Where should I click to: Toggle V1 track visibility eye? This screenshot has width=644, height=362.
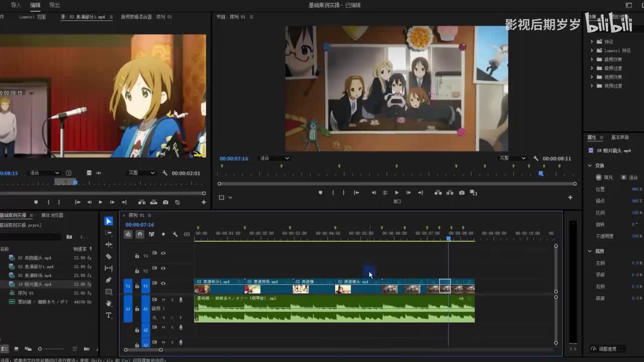click(x=163, y=284)
